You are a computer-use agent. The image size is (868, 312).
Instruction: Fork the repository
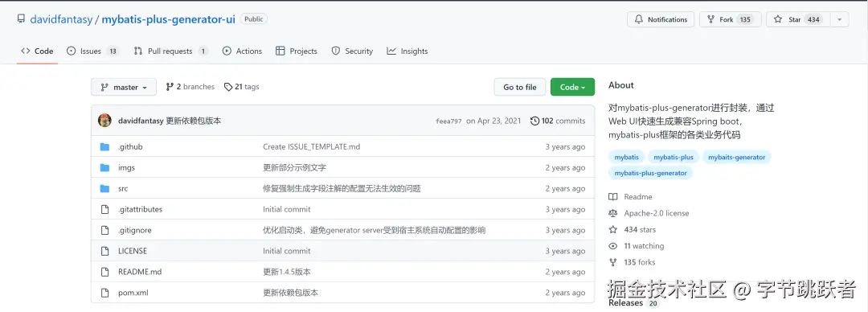click(730, 19)
